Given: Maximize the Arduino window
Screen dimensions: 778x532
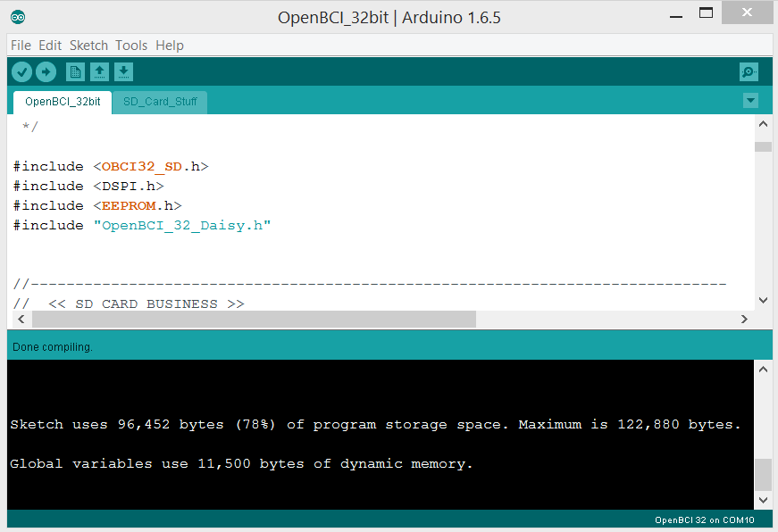Looking at the screenshot, I should click(x=706, y=12).
